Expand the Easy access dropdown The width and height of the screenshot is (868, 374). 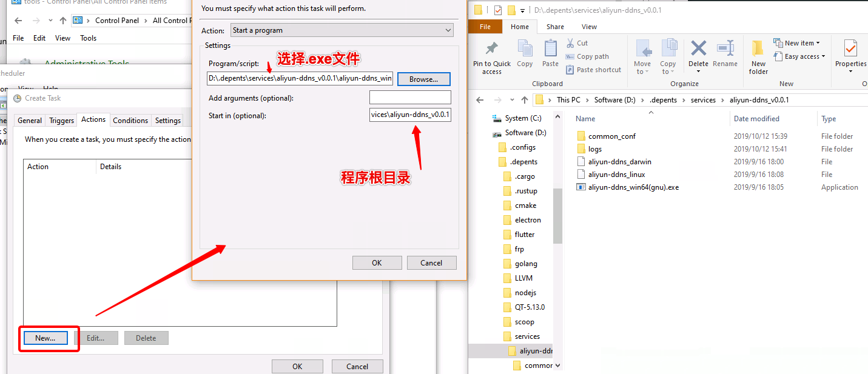point(801,56)
